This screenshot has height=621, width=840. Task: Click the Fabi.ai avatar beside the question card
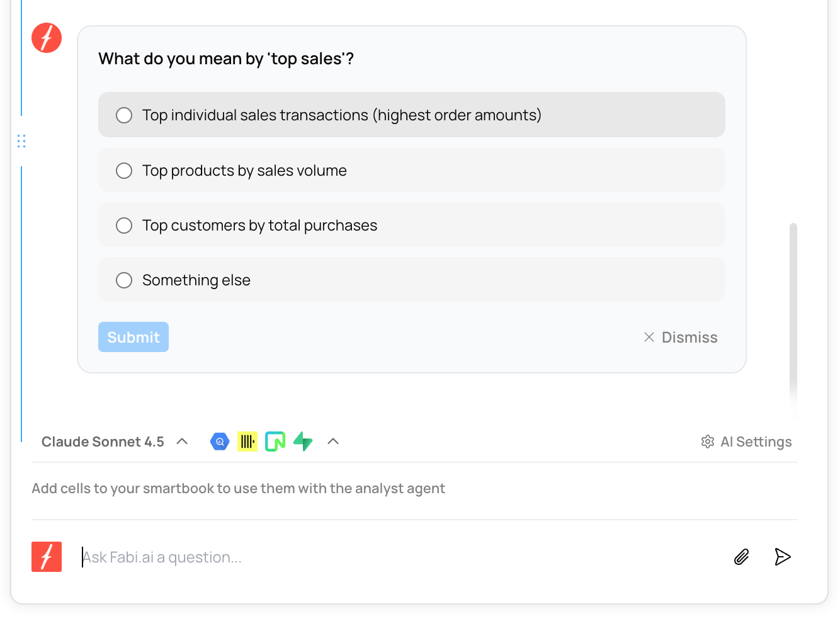(x=47, y=38)
